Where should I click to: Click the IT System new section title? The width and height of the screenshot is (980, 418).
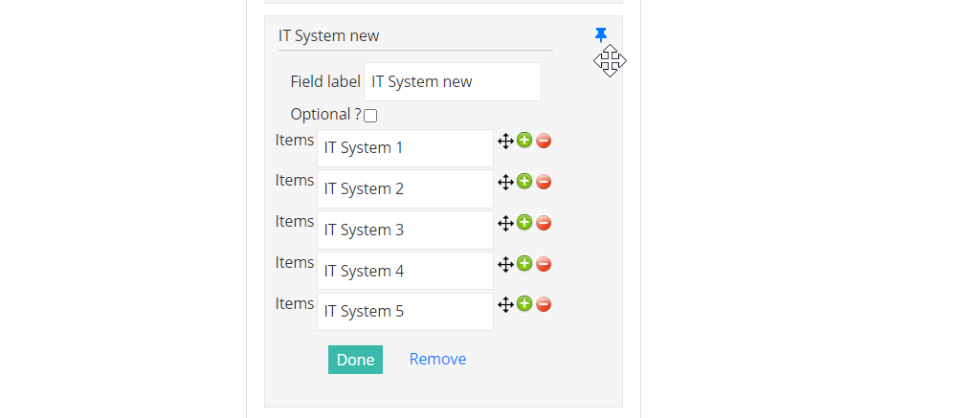[x=329, y=35]
